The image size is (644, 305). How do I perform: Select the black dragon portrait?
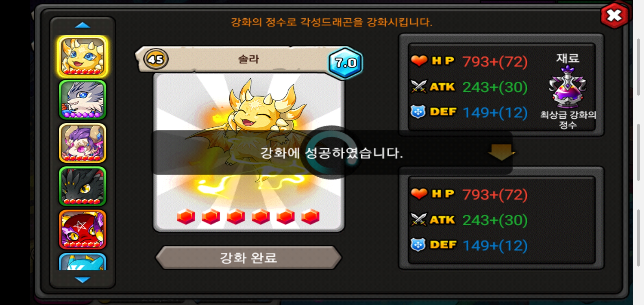click(82, 186)
